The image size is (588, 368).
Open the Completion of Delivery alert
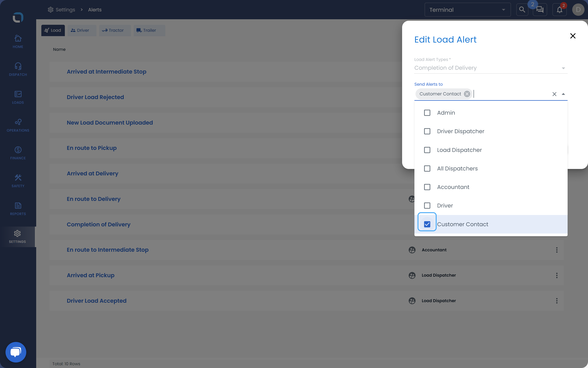click(x=98, y=224)
